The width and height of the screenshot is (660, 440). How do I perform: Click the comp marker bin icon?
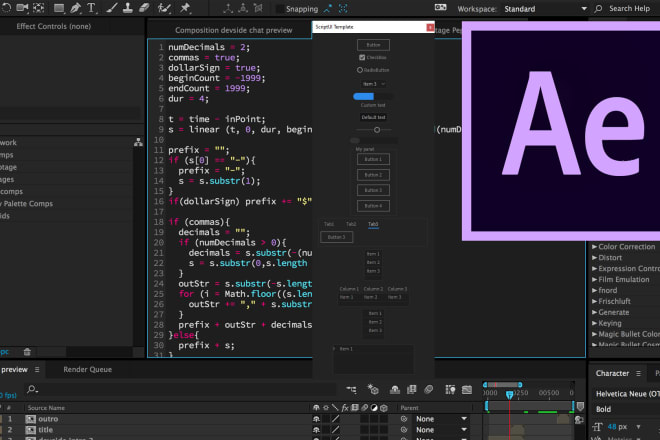580,406
